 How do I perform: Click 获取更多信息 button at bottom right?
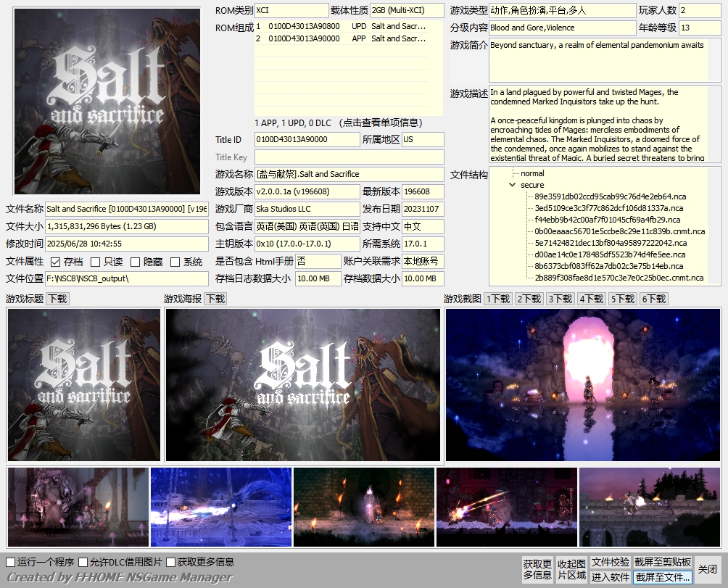click(537, 569)
